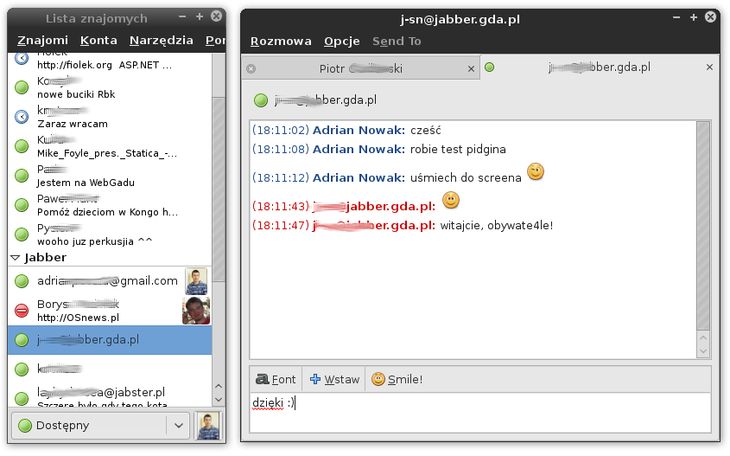Click the winking smiley in the 18:11:12 message
Image resolution: width=730 pixels, height=456 pixels.
tap(535, 172)
